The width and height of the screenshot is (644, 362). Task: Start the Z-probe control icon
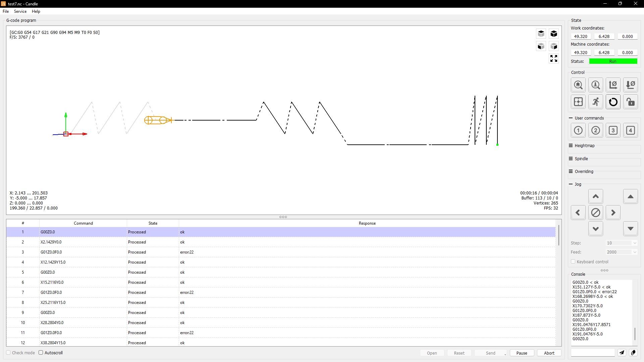click(x=595, y=85)
